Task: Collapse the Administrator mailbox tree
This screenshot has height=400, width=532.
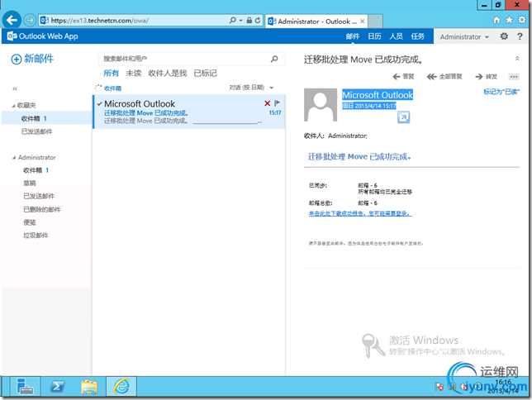Action: (14, 158)
